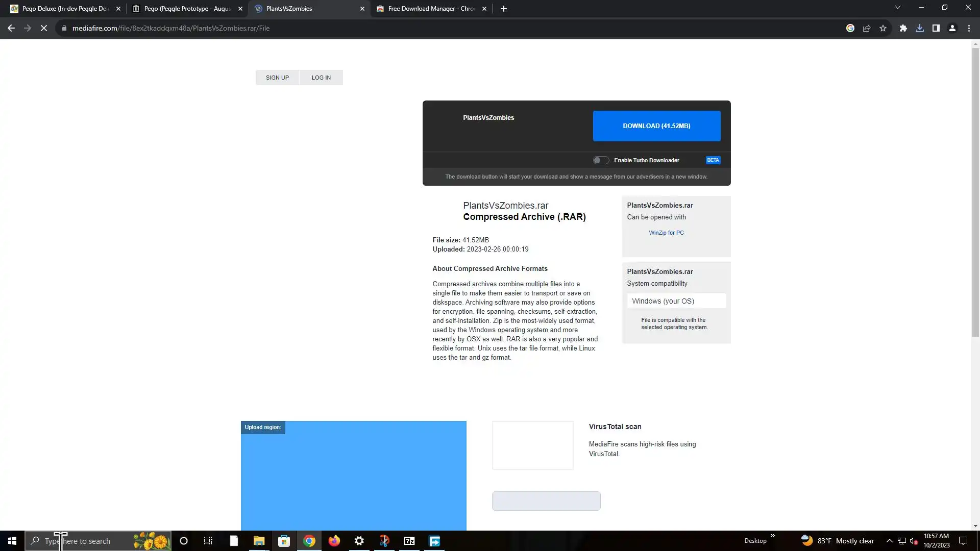
Task: Launch Firefox from taskbar
Action: click(x=334, y=541)
